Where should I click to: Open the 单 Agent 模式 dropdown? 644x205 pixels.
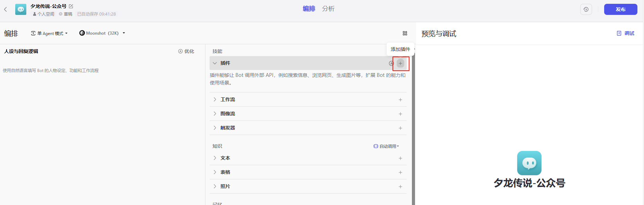click(x=49, y=33)
